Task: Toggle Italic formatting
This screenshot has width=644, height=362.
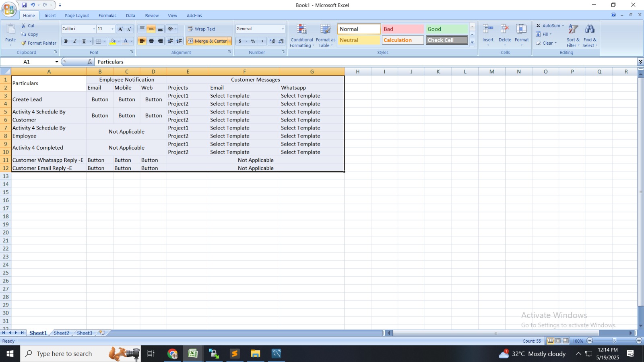Action: [x=75, y=41]
